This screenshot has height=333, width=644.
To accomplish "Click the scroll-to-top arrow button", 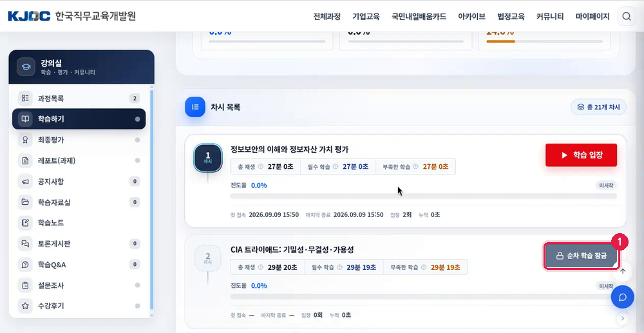I will click(623, 271).
